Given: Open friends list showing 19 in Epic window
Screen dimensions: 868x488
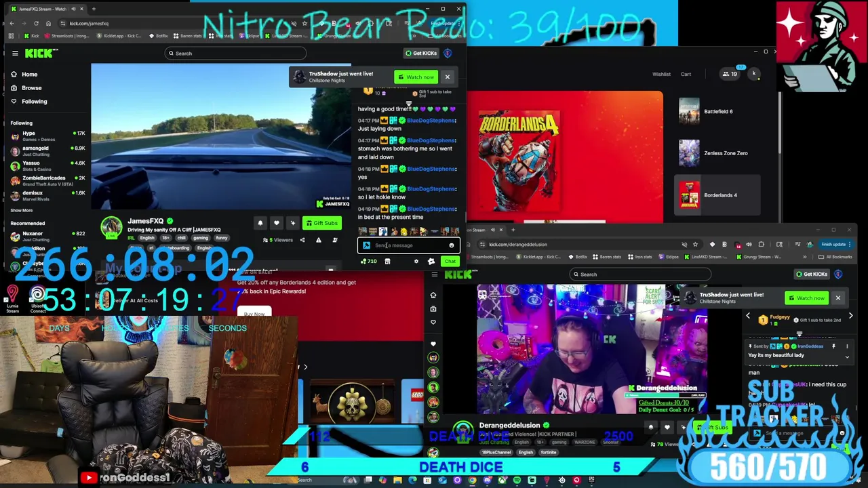Looking at the screenshot, I should tap(730, 74).
